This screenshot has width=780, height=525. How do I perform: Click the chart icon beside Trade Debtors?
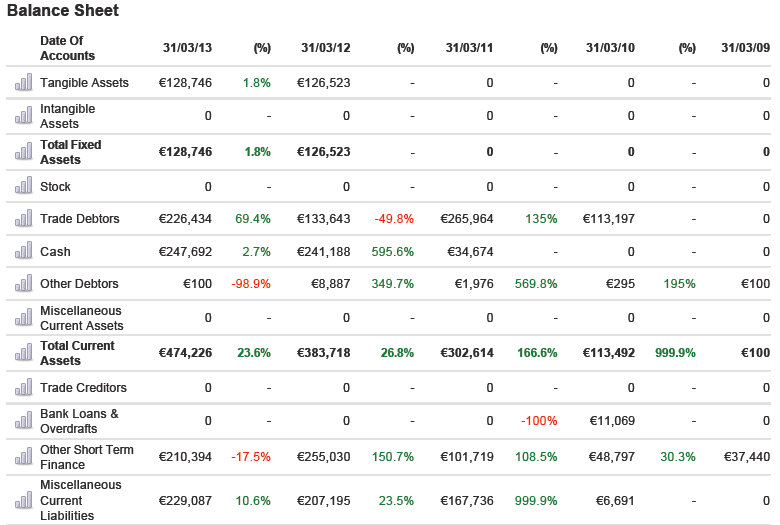[x=23, y=219]
